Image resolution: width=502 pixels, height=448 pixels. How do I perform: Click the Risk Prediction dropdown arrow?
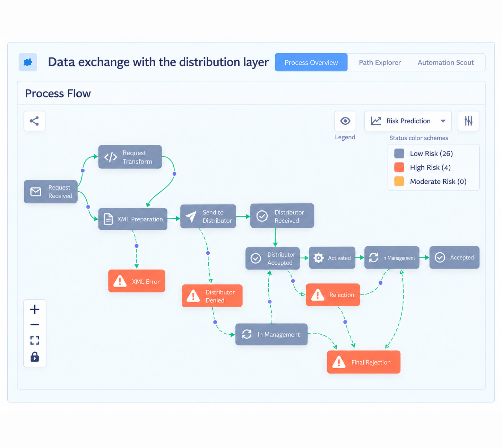pyautogui.click(x=443, y=121)
